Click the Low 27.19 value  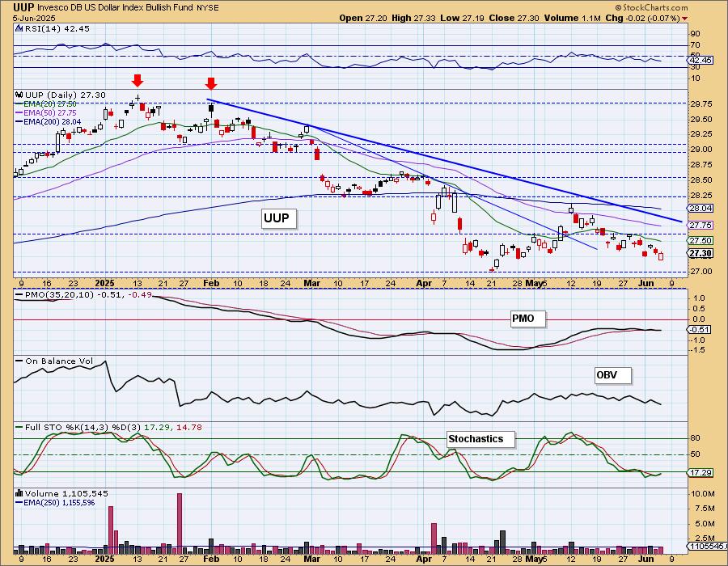tap(462, 18)
